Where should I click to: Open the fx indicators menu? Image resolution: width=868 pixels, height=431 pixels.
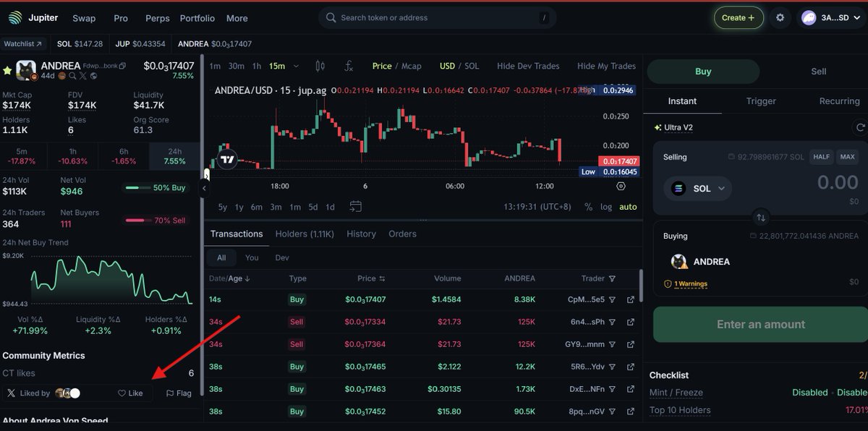click(349, 66)
